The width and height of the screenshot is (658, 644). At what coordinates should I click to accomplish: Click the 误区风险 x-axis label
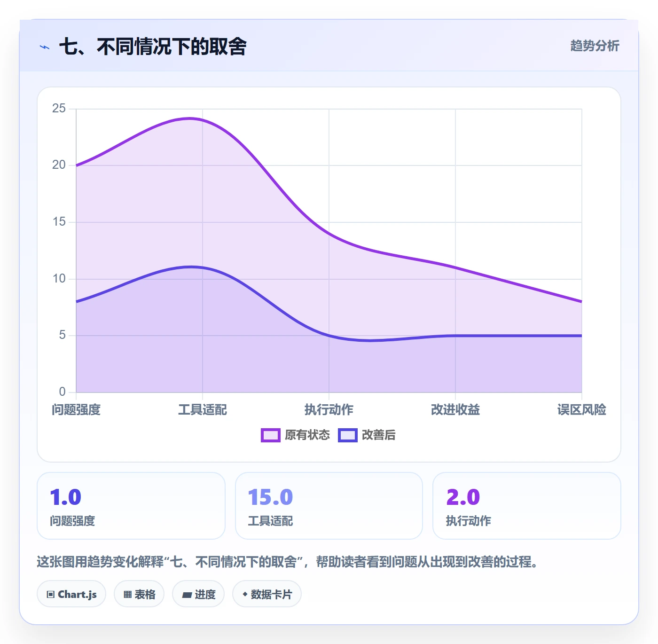582,410
